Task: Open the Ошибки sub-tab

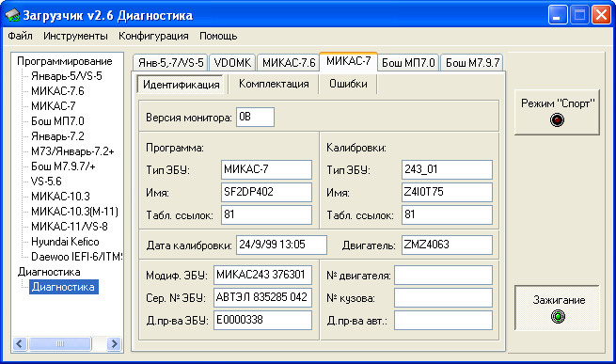Action: [348, 84]
